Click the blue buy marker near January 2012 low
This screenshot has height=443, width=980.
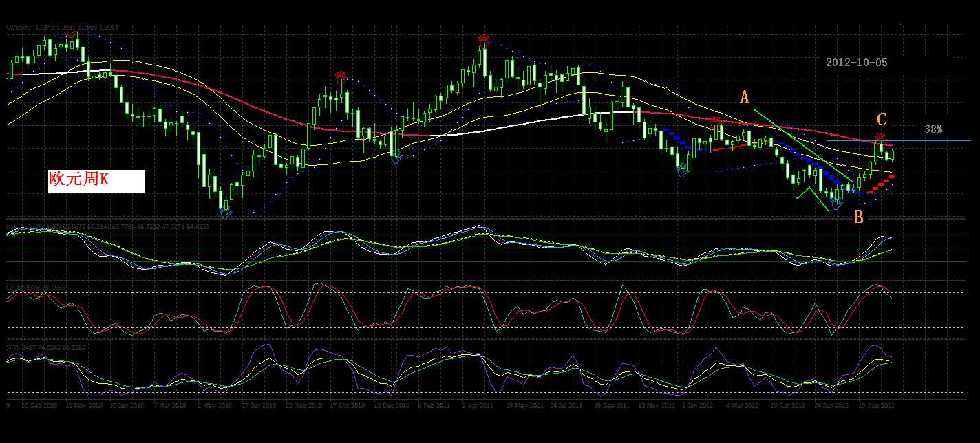point(682,171)
